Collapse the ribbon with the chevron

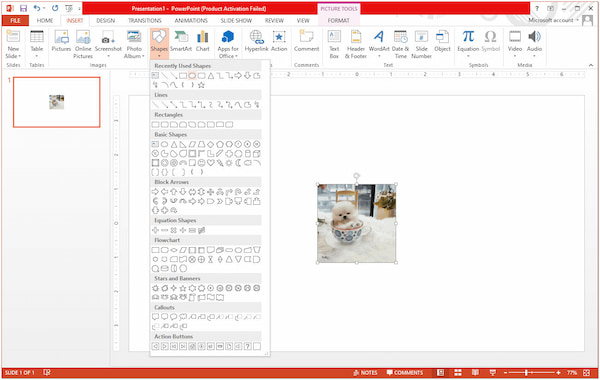point(591,65)
